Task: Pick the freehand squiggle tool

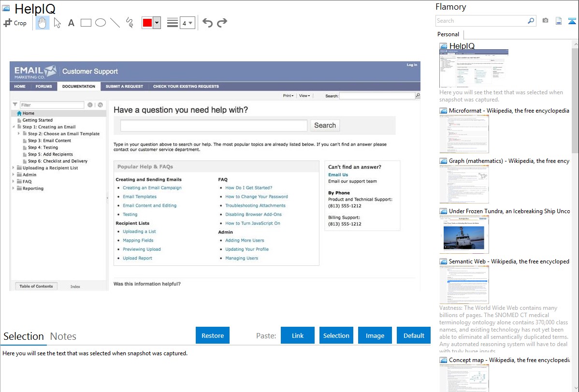Action: tap(130, 23)
